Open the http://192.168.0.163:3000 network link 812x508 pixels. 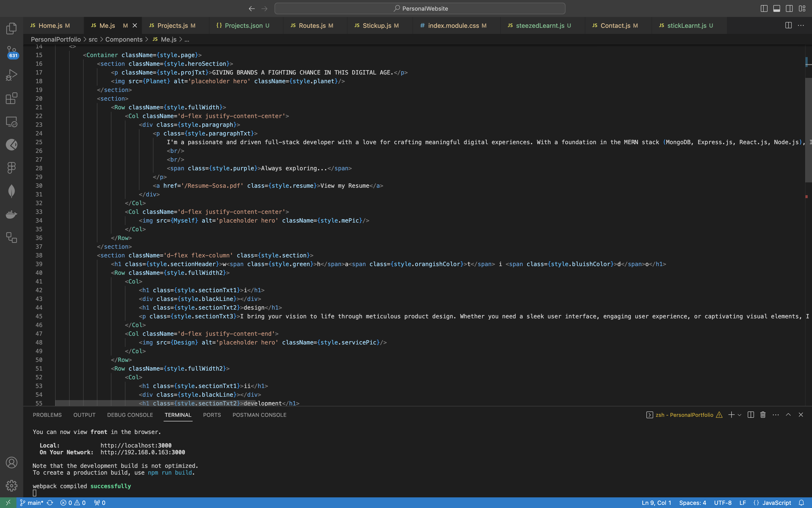(x=143, y=452)
